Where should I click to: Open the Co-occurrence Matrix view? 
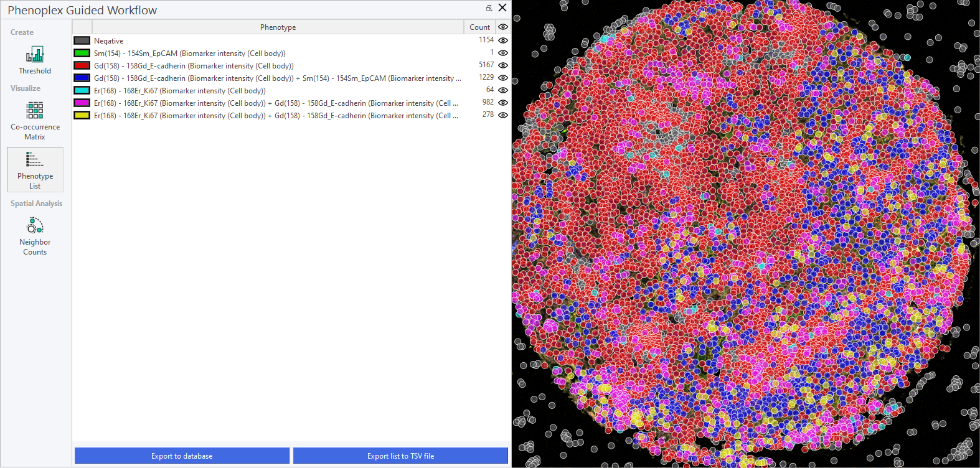(x=35, y=120)
